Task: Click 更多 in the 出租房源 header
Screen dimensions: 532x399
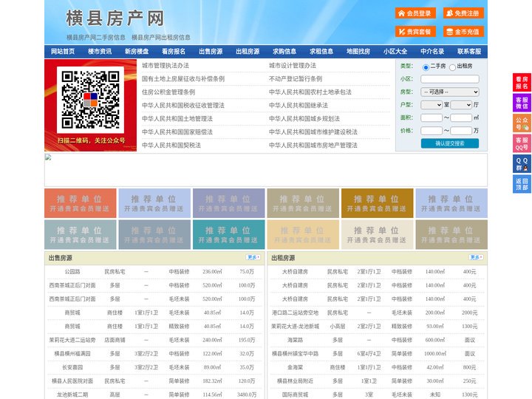Action: tap(476, 258)
